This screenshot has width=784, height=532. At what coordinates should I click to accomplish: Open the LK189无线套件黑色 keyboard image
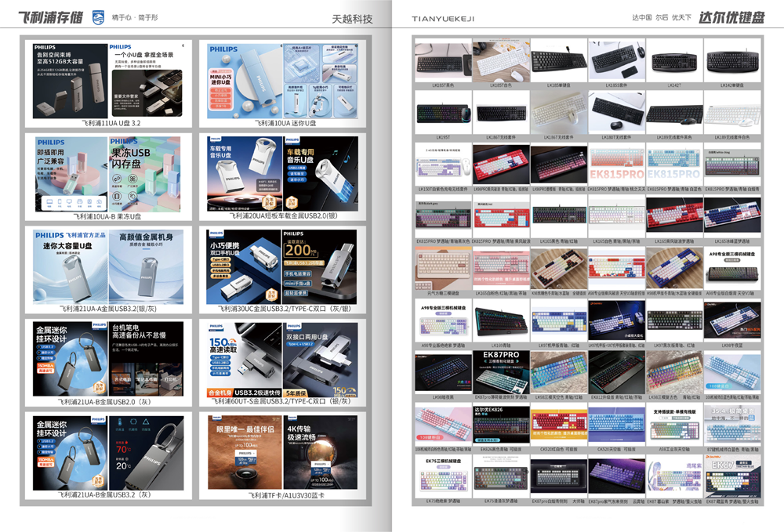pos(674,113)
